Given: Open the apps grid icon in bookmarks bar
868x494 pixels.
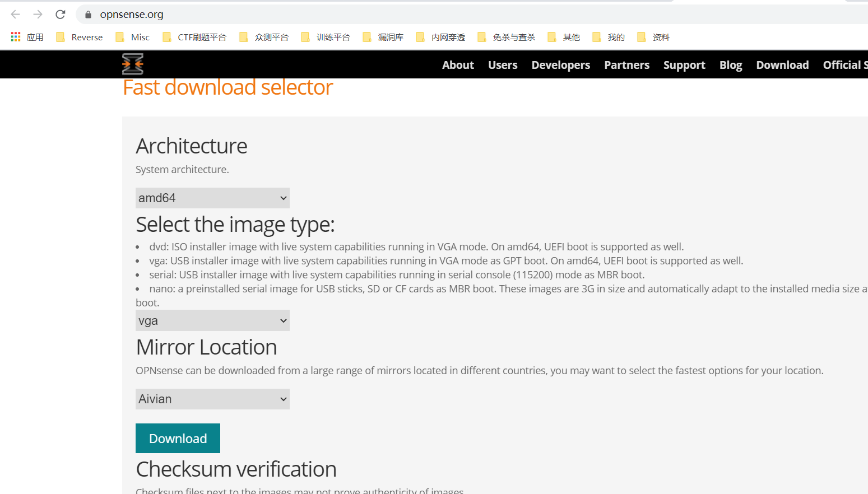Looking at the screenshot, I should [x=16, y=37].
